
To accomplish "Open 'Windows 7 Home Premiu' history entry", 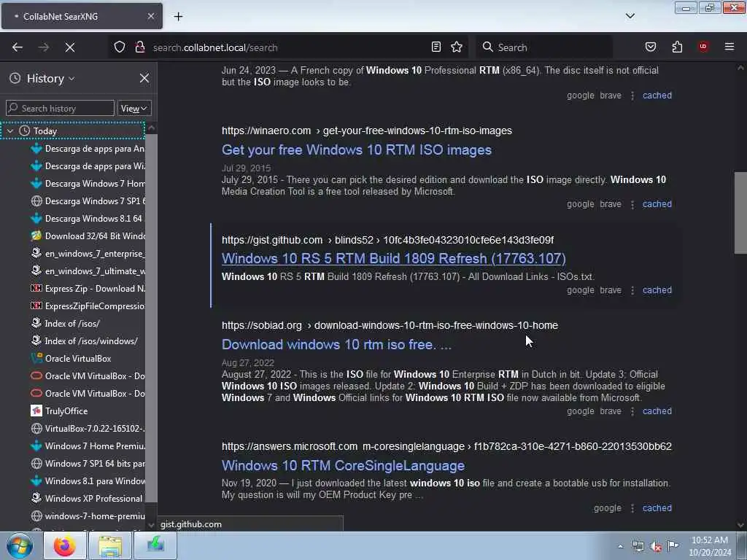I will tap(88, 446).
